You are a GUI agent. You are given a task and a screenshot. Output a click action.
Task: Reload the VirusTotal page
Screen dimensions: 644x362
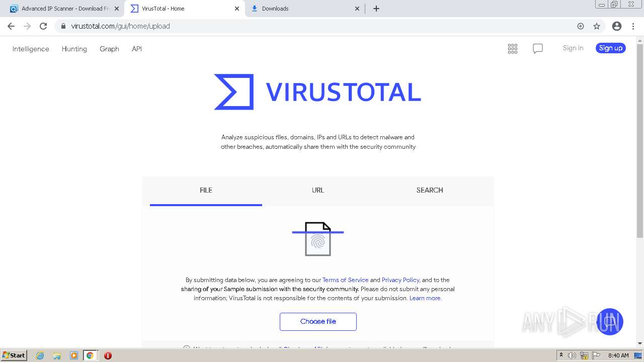pyautogui.click(x=43, y=26)
